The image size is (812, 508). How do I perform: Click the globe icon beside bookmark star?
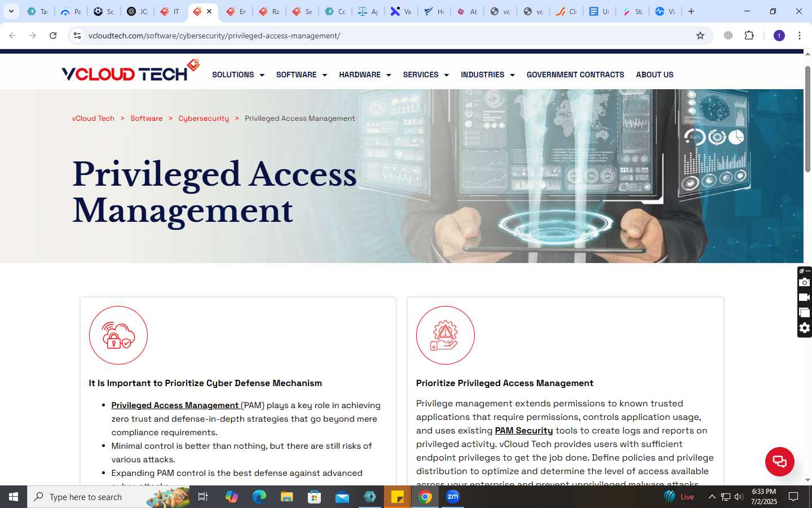point(728,36)
